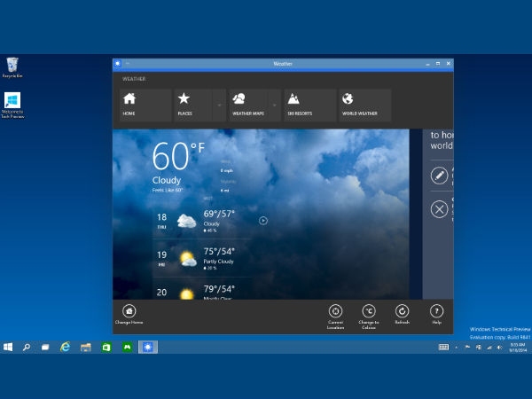Click the Action Center flag icon
532x399 pixels.
(x=467, y=347)
